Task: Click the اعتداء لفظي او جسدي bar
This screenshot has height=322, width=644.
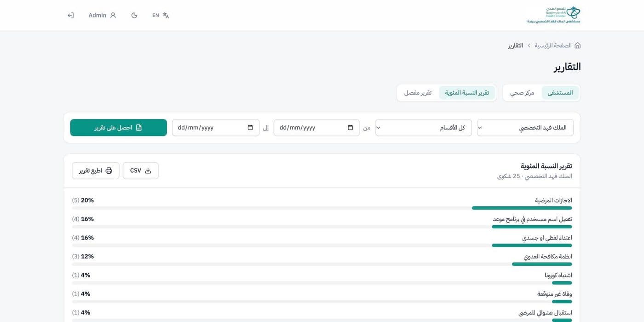Action: coord(322,245)
